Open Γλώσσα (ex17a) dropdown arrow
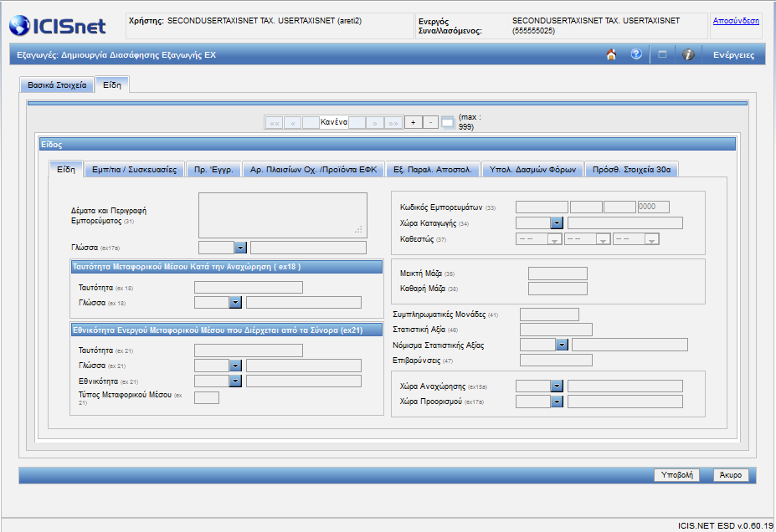The image size is (776, 532). coord(240,248)
